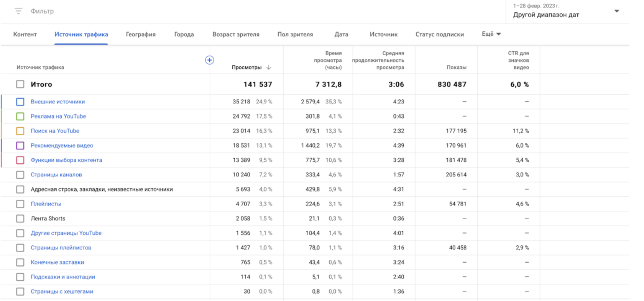This screenshot has width=644, height=301.
Task: Select the Источник трафика tab
Action: click(81, 34)
